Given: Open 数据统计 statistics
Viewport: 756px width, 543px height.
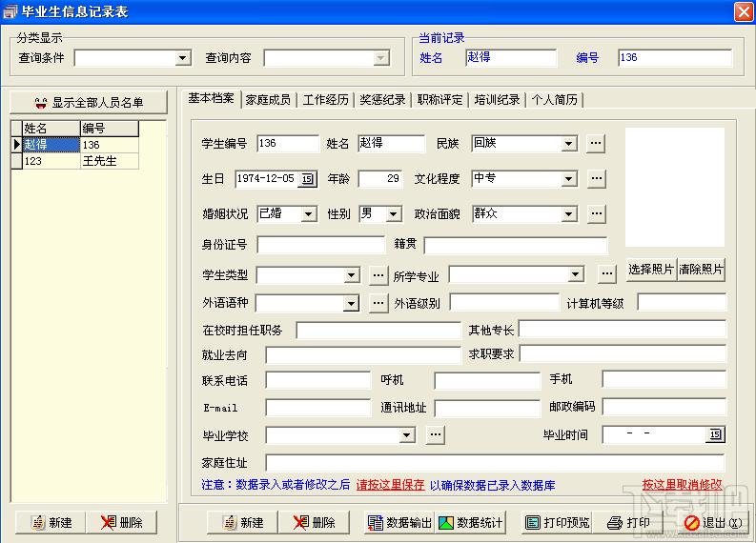Looking at the screenshot, I should click(x=469, y=522).
